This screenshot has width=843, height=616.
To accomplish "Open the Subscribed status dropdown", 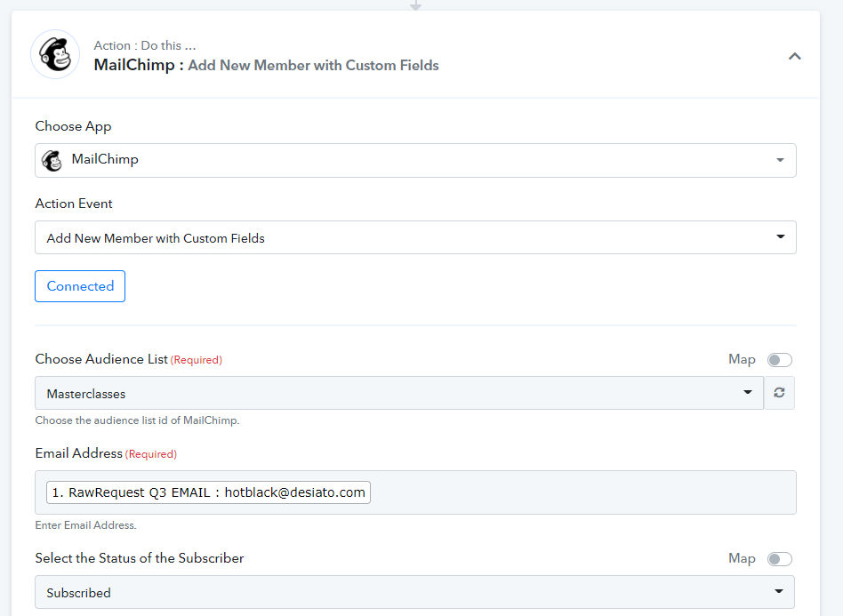I will [x=414, y=592].
